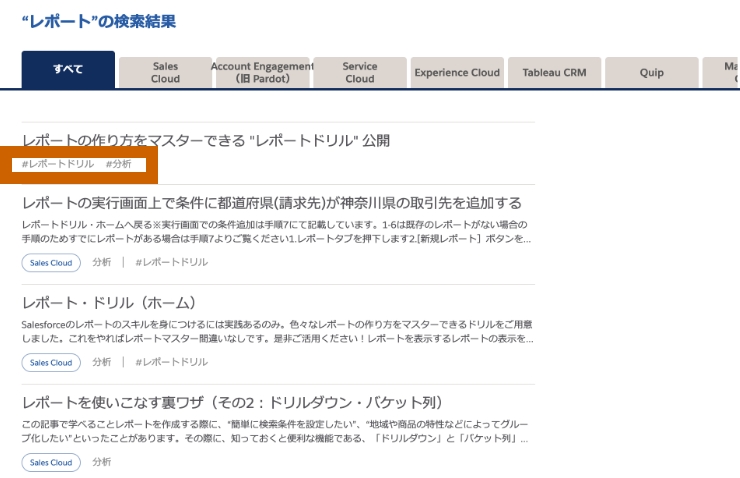740x478 pixels.
Task: Open the レポート・ドリル（ホーム） article
Action: point(109,302)
